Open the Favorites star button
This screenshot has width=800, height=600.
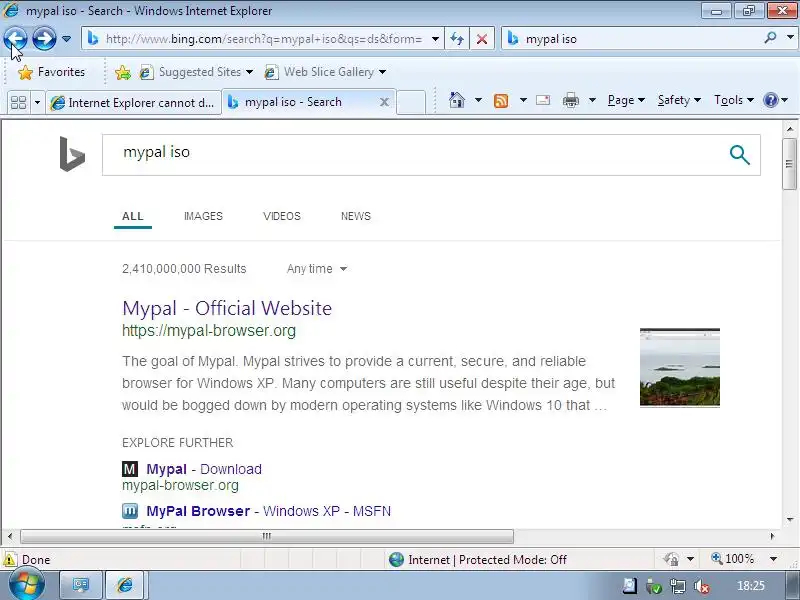[51, 72]
